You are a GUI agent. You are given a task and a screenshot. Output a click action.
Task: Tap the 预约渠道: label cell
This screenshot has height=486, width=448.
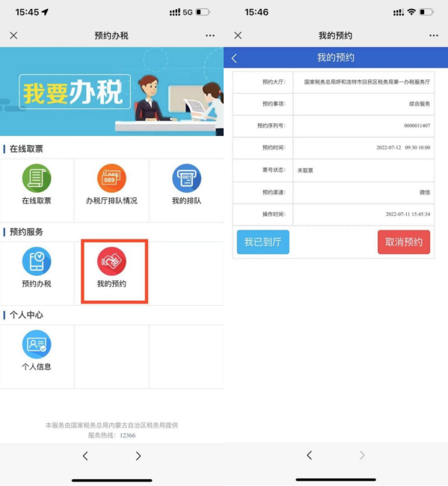click(x=263, y=192)
